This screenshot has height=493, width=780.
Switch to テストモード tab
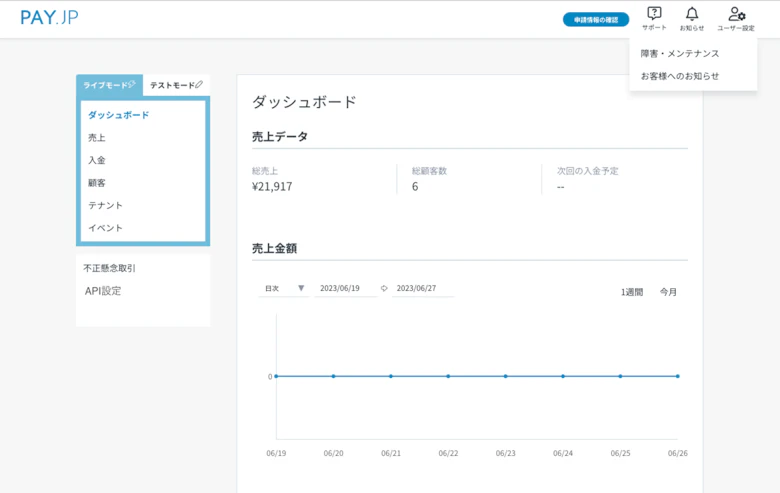pyautogui.click(x=176, y=85)
